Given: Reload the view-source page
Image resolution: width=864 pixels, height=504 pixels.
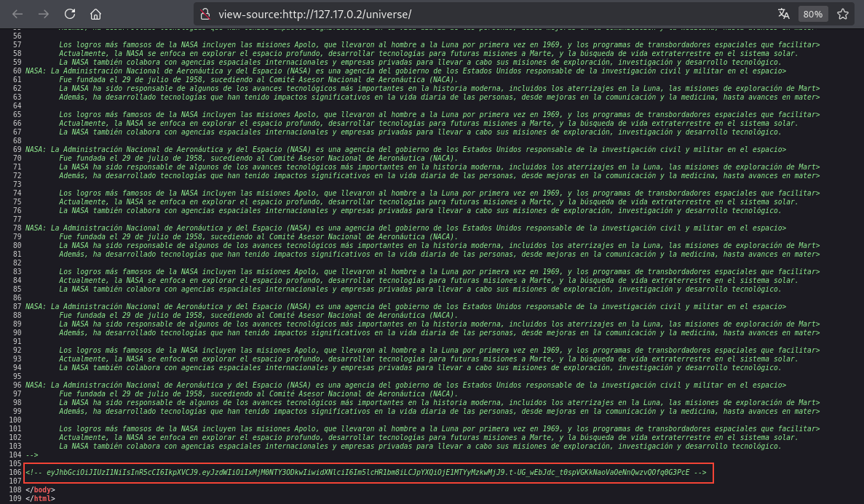Looking at the screenshot, I should coord(69,15).
